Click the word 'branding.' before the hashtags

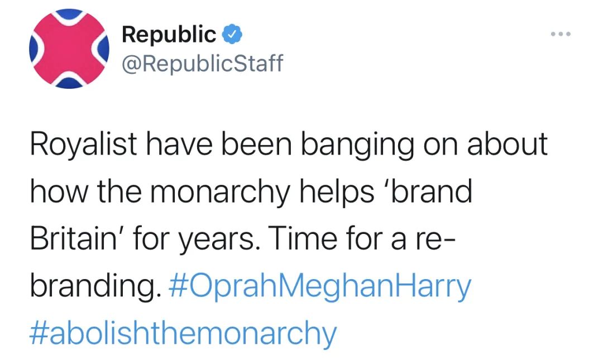tap(92, 286)
